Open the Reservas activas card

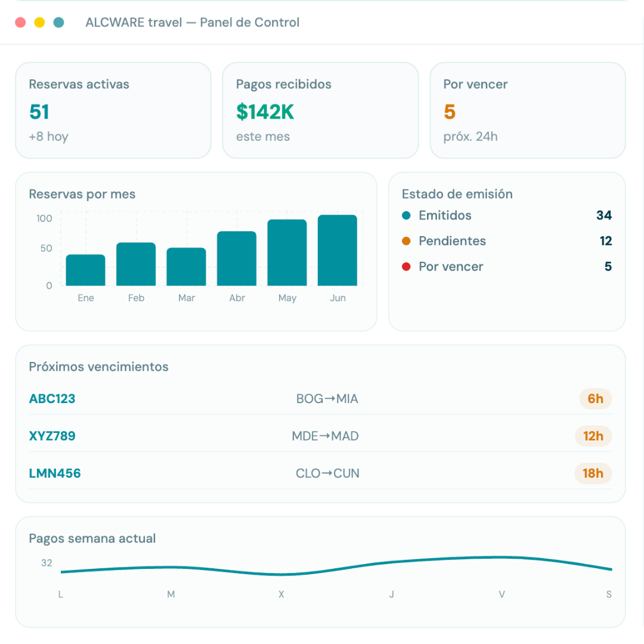coord(113,110)
